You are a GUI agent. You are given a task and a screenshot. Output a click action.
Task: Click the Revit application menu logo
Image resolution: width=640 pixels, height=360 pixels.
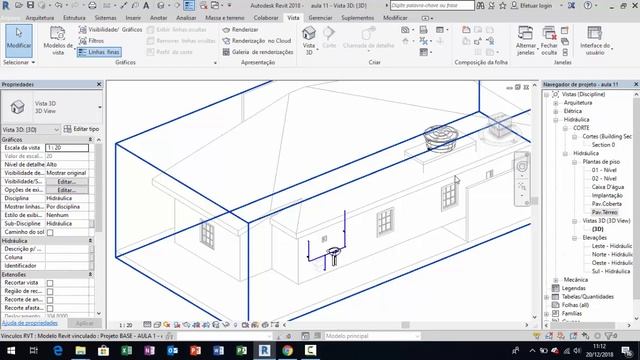[6, 6]
